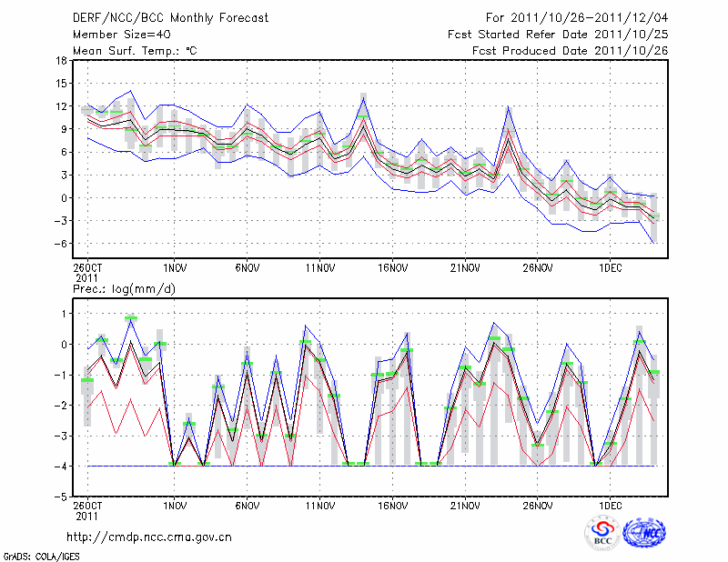Image resolution: width=728 pixels, height=562 pixels.
Task: Click 16NOV on the temperature chart axis
Action: [392, 269]
